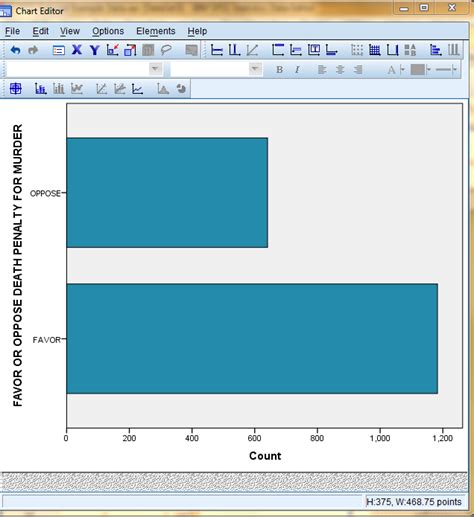Toggle right text alignment

point(358,70)
